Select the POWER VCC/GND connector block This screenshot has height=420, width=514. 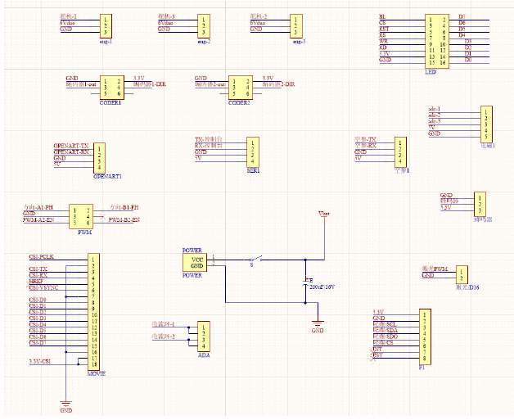tap(195, 262)
